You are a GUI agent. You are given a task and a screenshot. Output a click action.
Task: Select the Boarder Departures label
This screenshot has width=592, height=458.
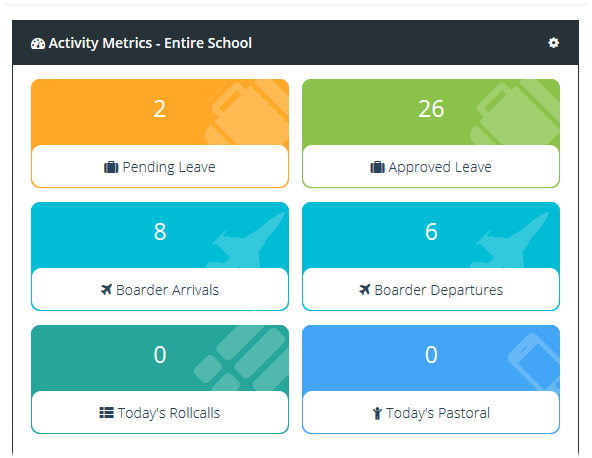pos(438,290)
